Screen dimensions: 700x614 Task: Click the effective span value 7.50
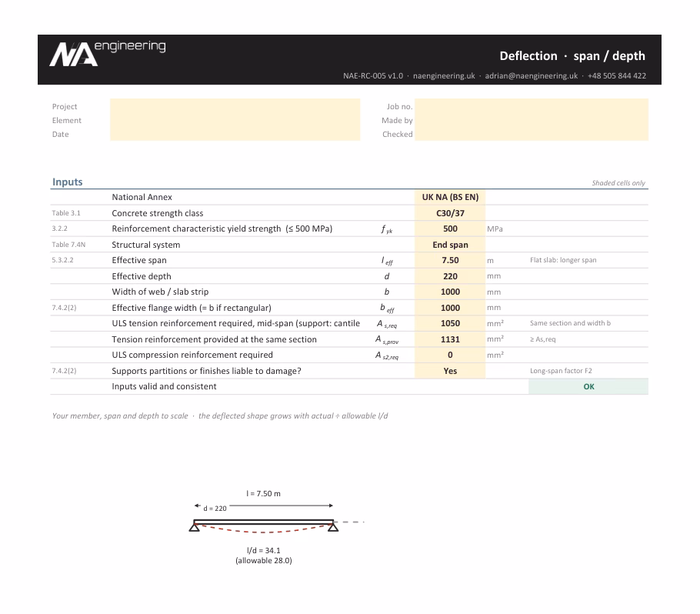(450, 260)
